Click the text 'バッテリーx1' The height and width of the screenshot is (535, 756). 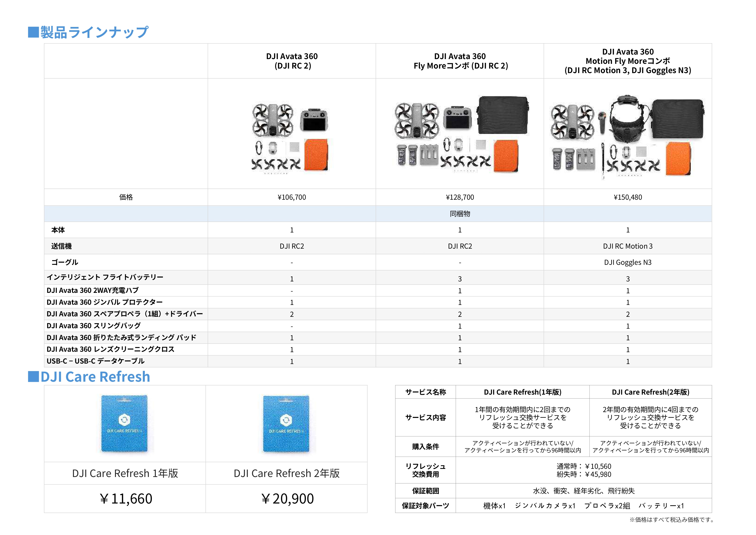coord(661,506)
